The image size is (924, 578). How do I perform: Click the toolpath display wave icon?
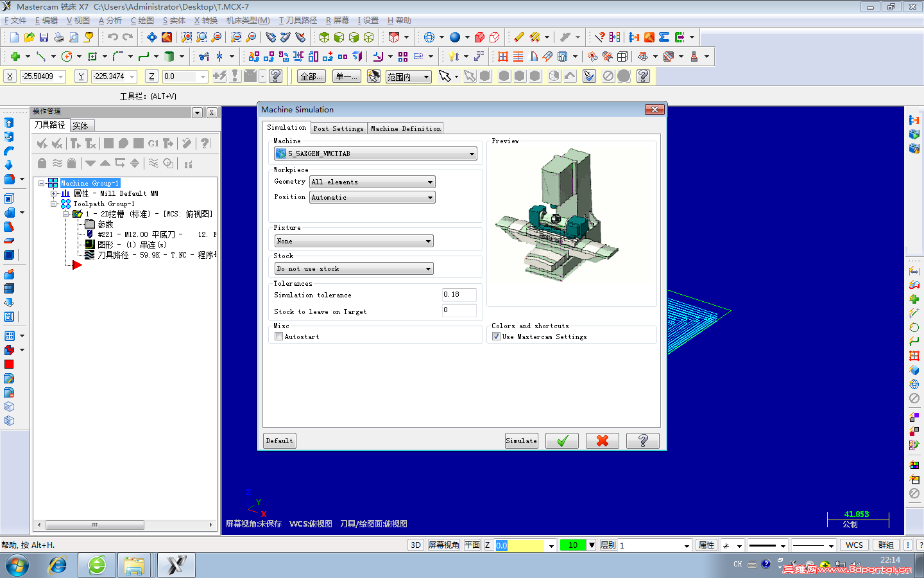pos(57,163)
